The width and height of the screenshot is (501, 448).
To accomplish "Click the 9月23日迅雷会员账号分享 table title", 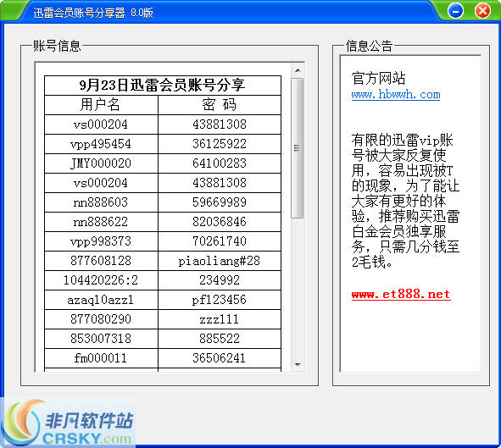I will click(162, 86).
